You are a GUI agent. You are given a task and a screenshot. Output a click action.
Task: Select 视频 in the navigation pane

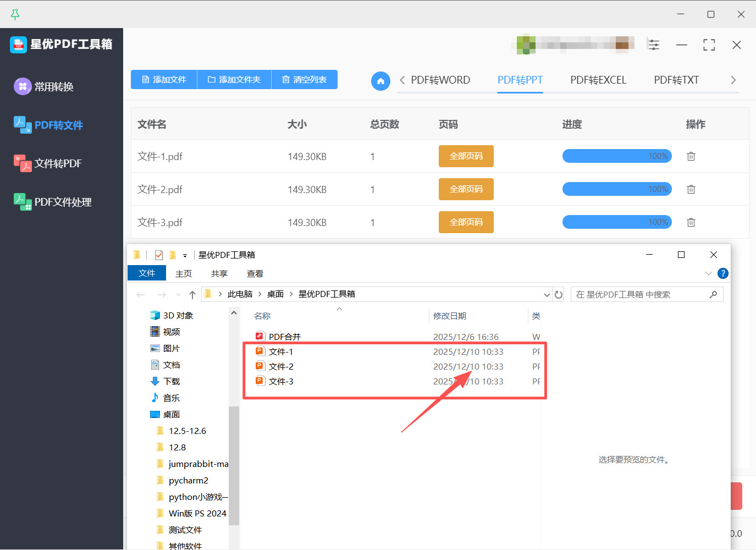[x=165, y=332]
